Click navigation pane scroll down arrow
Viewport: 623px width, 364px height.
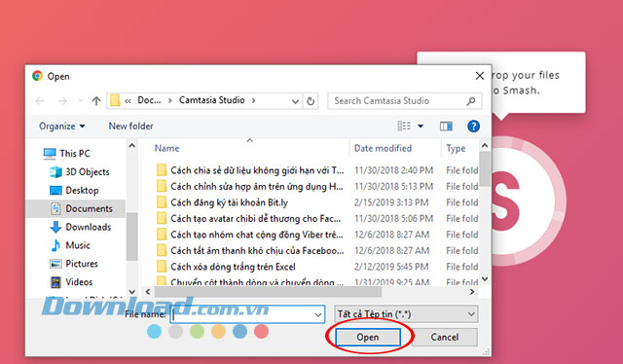tap(132, 292)
